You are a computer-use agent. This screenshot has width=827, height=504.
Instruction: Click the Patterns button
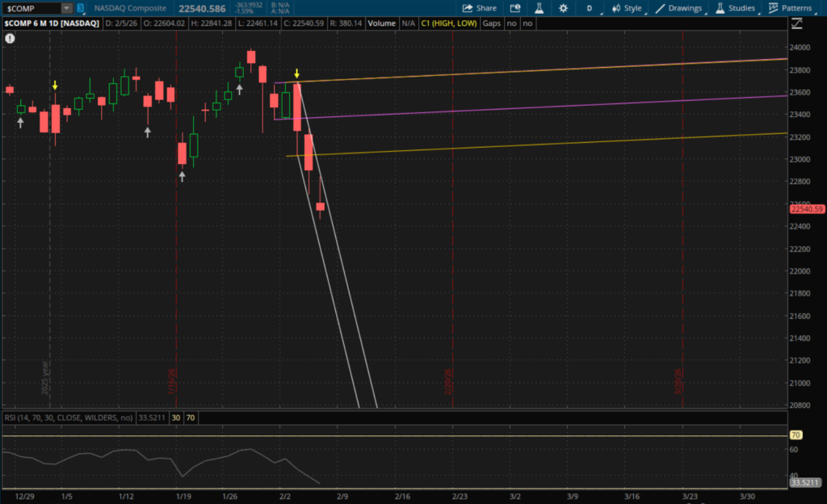(x=790, y=8)
